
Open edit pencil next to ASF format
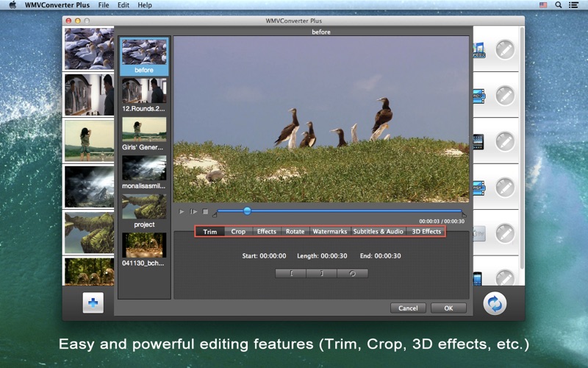505,188
